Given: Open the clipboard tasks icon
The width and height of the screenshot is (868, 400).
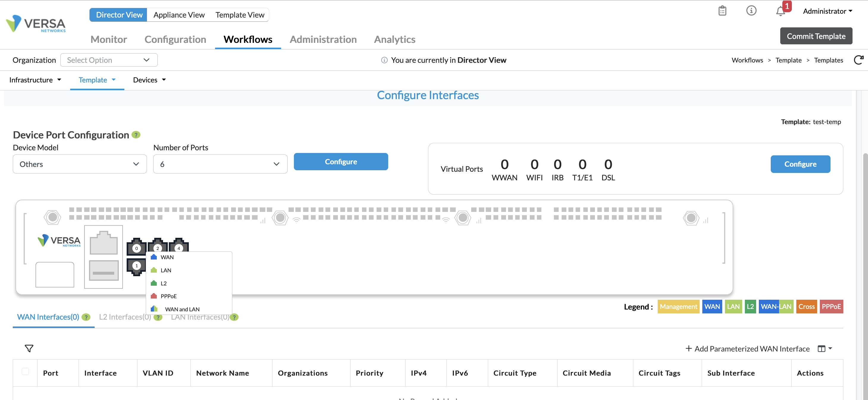Looking at the screenshot, I should pyautogui.click(x=722, y=11).
